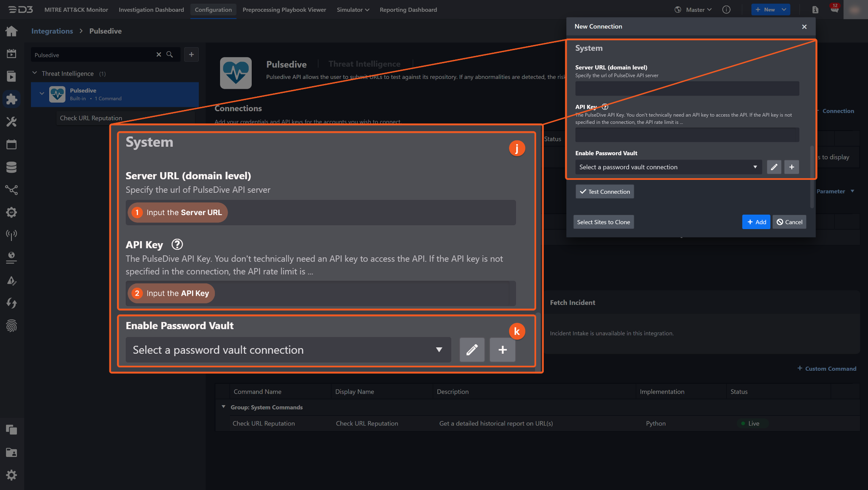The image size is (868, 490).
Task: Open the database stack sidebar icon
Action: point(11,167)
